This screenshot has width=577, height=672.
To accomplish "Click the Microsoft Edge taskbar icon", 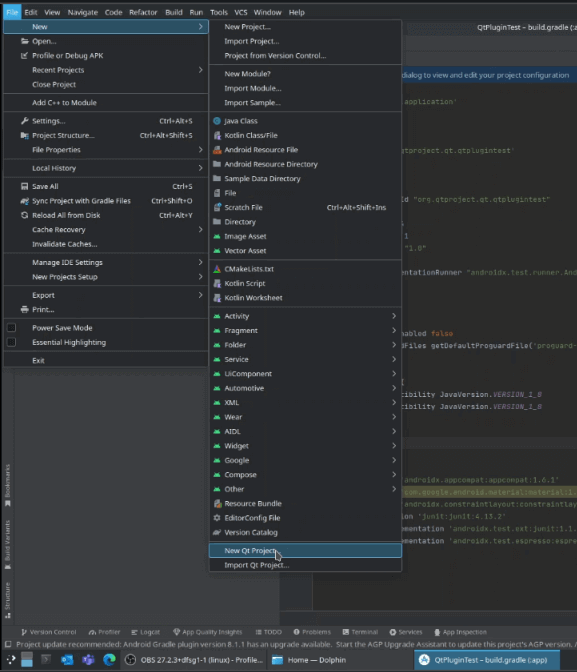I will [109, 660].
